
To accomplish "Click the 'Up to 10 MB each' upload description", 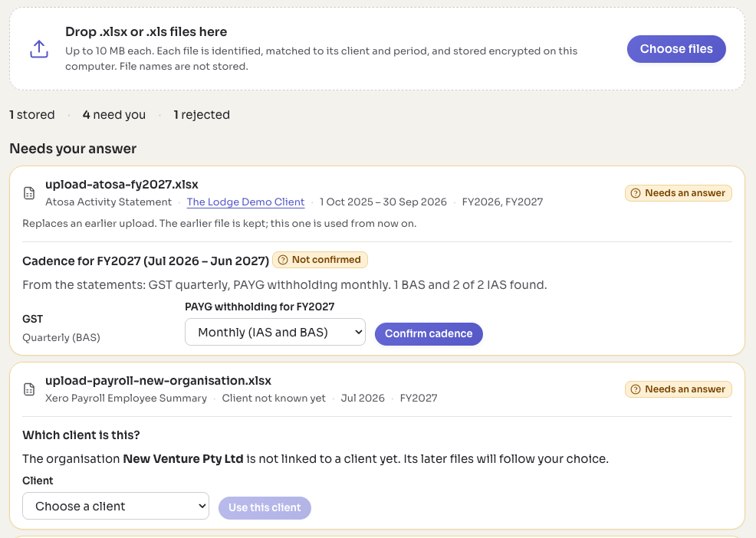I will [321, 58].
